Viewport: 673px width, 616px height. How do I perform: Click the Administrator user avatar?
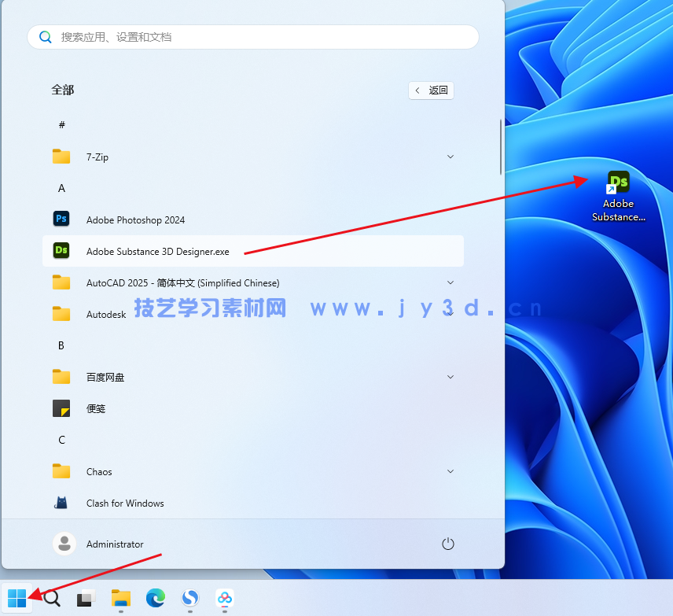[64, 544]
